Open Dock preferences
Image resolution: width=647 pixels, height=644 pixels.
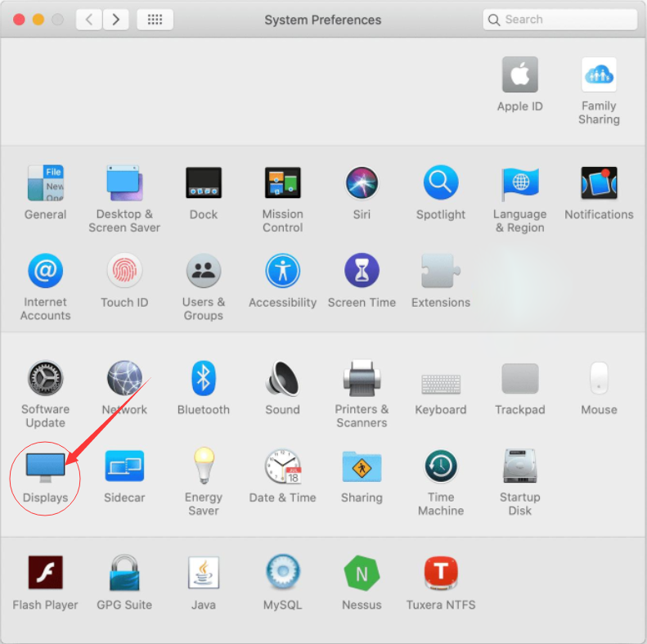pyautogui.click(x=204, y=182)
